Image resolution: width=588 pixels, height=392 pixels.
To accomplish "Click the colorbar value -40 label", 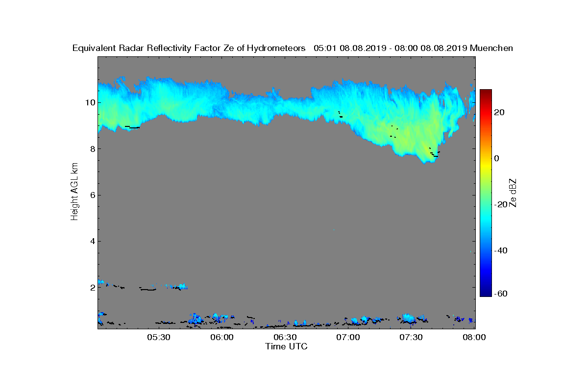I will coord(501,250).
